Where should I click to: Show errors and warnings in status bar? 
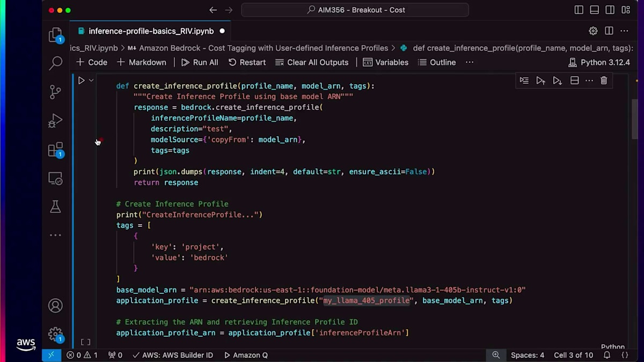tap(82, 355)
